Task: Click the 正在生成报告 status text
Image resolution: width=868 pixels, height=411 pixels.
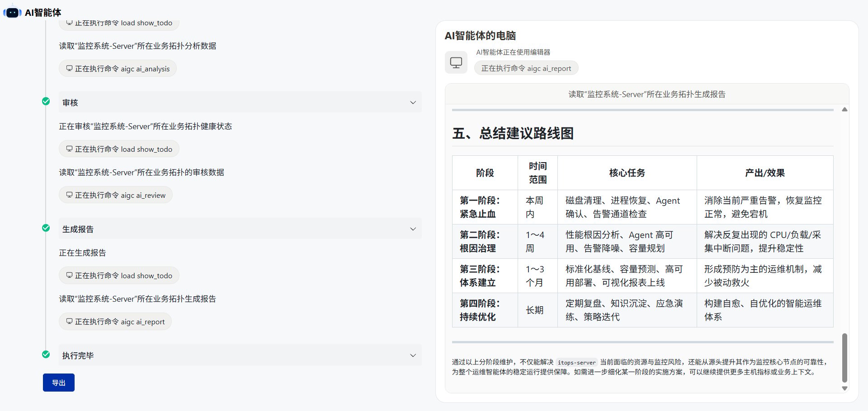Action: pyautogui.click(x=82, y=252)
